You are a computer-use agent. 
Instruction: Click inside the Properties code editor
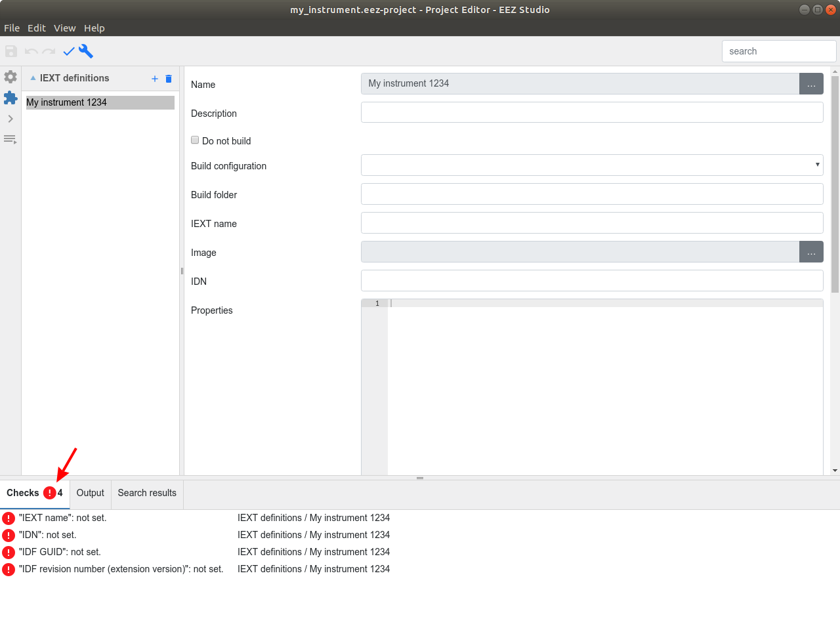click(x=604, y=387)
